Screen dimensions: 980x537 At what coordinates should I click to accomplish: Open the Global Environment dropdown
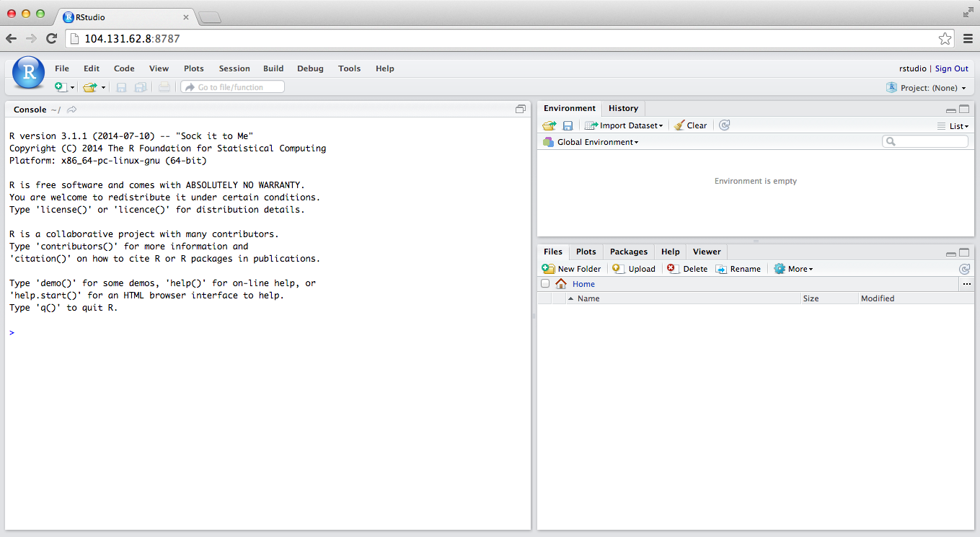point(591,142)
